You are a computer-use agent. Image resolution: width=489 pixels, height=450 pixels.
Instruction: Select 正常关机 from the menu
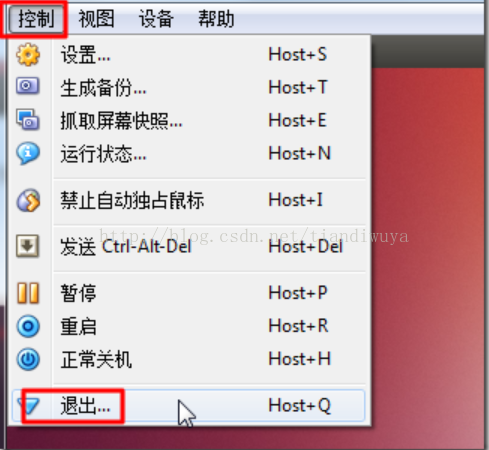[189, 359]
